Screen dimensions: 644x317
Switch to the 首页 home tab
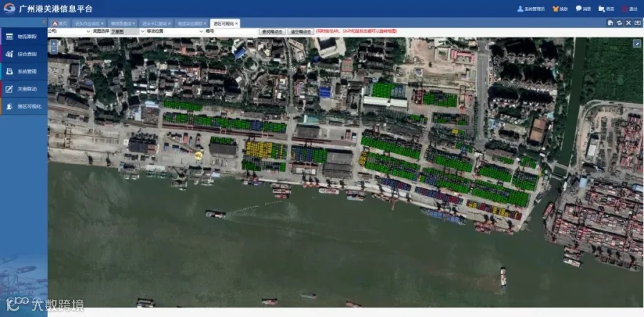[59, 24]
